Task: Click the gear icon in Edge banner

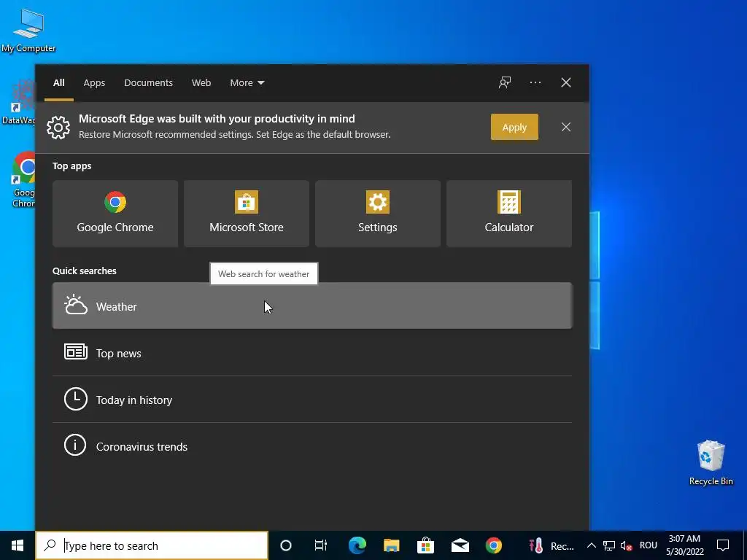Action: [x=58, y=127]
